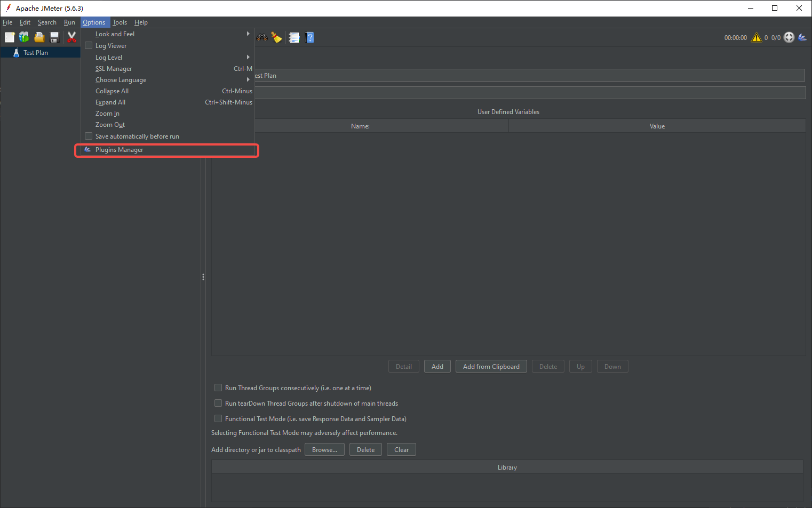Check Run tearDown Thread Groups after shutdown
Image resolution: width=812 pixels, height=508 pixels.
pos(218,403)
